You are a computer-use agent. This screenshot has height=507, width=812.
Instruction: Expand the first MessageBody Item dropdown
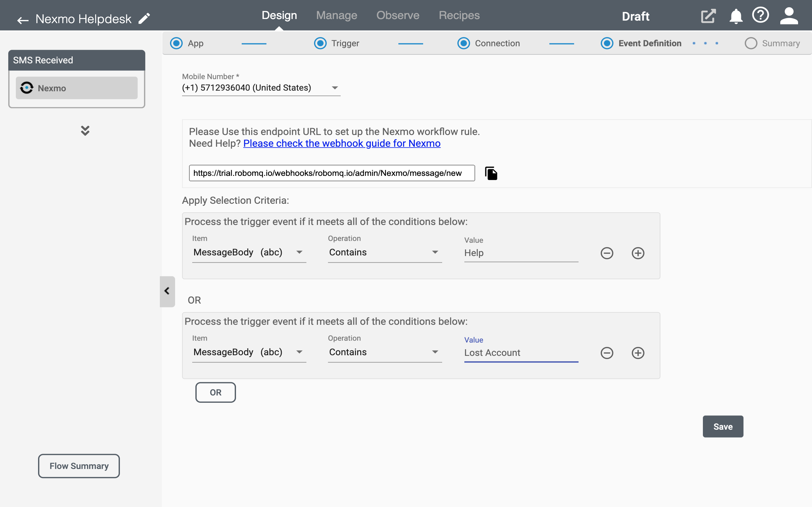pos(299,252)
